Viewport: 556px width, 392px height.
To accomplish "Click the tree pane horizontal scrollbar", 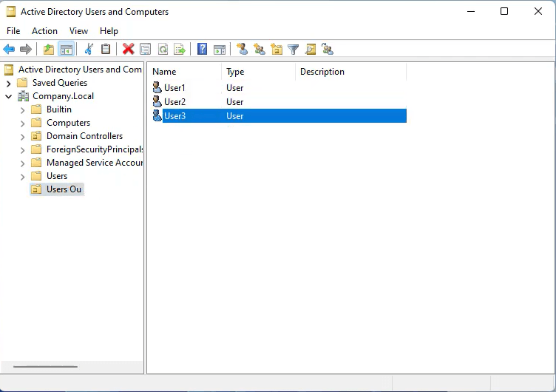I will coord(45,367).
